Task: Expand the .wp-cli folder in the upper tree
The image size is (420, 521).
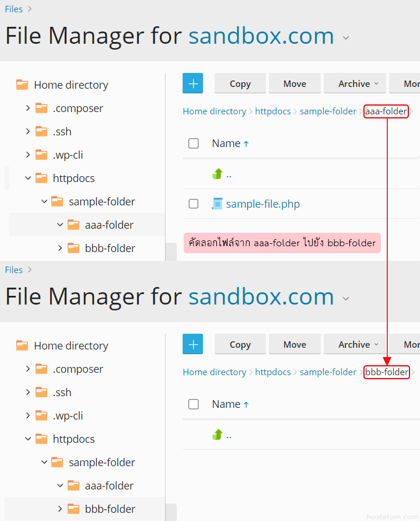Action: pyautogui.click(x=27, y=155)
